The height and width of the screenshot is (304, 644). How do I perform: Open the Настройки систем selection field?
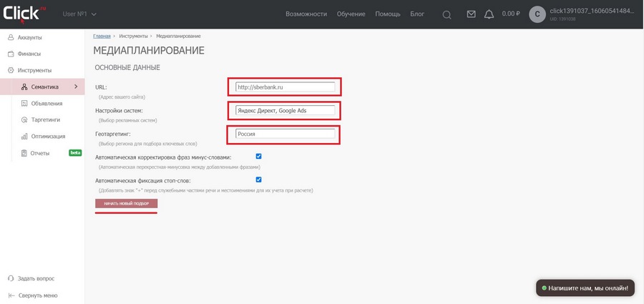pyautogui.click(x=285, y=110)
